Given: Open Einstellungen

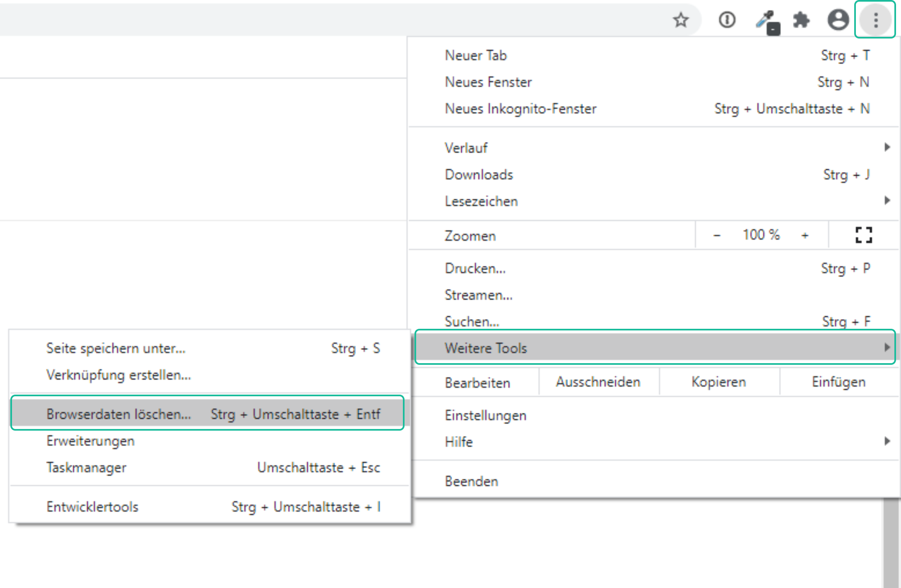Looking at the screenshot, I should click(485, 415).
